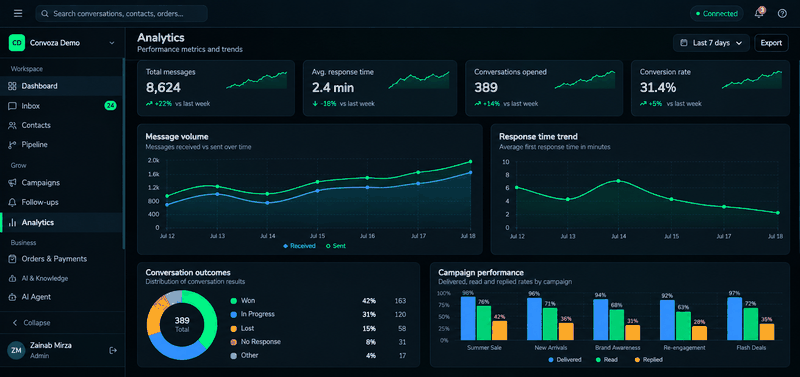The height and width of the screenshot is (377, 800).
Task: Click into the search conversations field
Action: [x=121, y=14]
